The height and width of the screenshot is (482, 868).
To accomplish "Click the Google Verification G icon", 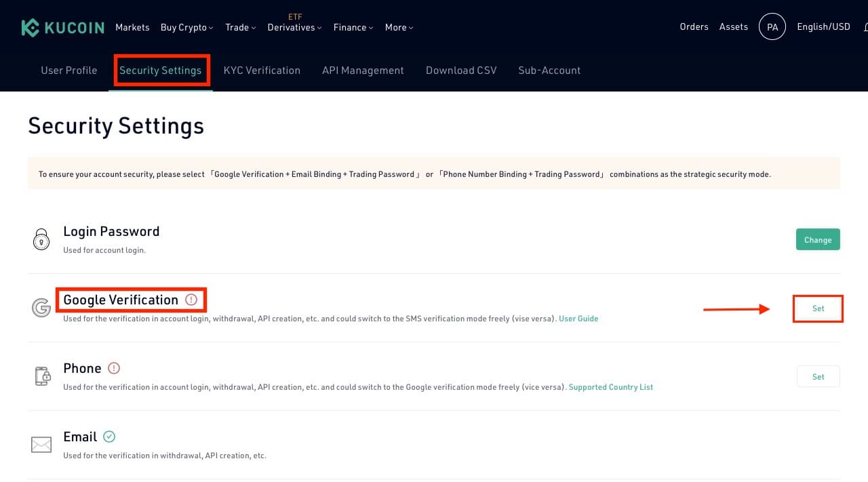I will (x=41, y=308).
